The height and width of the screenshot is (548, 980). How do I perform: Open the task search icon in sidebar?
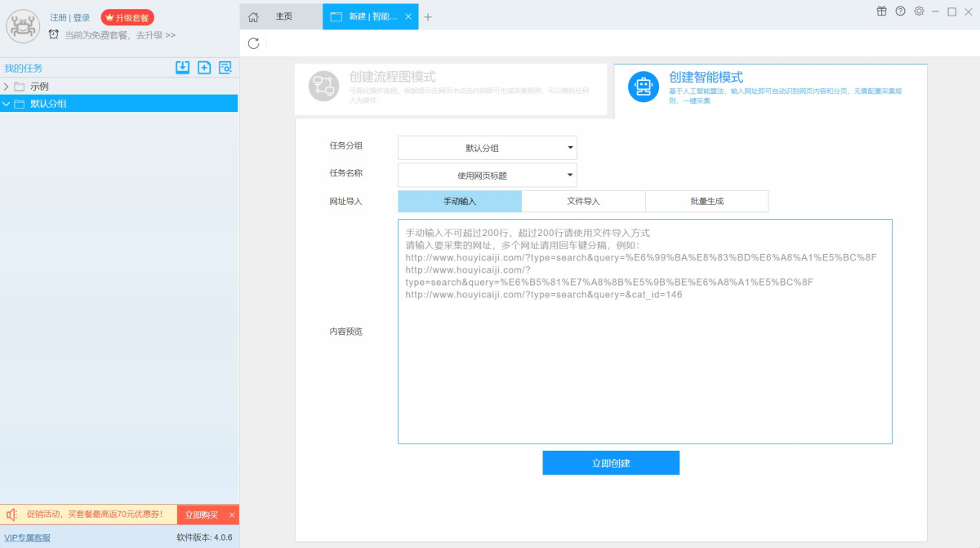click(225, 68)
